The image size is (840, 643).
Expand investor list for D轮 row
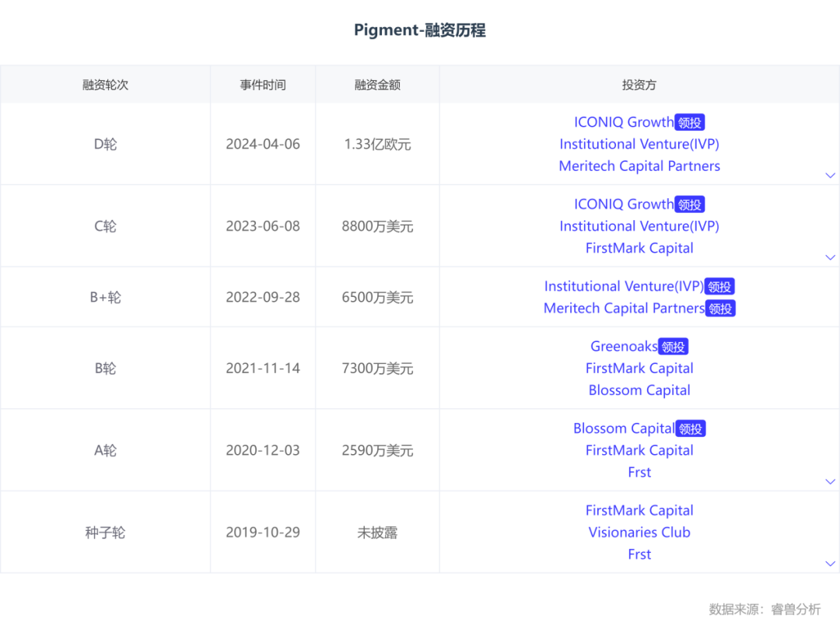830,175
